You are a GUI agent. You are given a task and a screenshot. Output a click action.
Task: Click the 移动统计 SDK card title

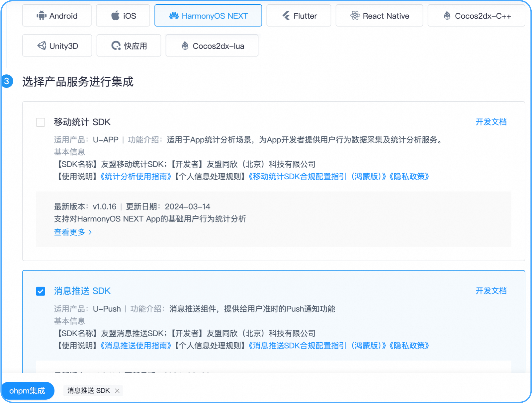pos(82,122)
